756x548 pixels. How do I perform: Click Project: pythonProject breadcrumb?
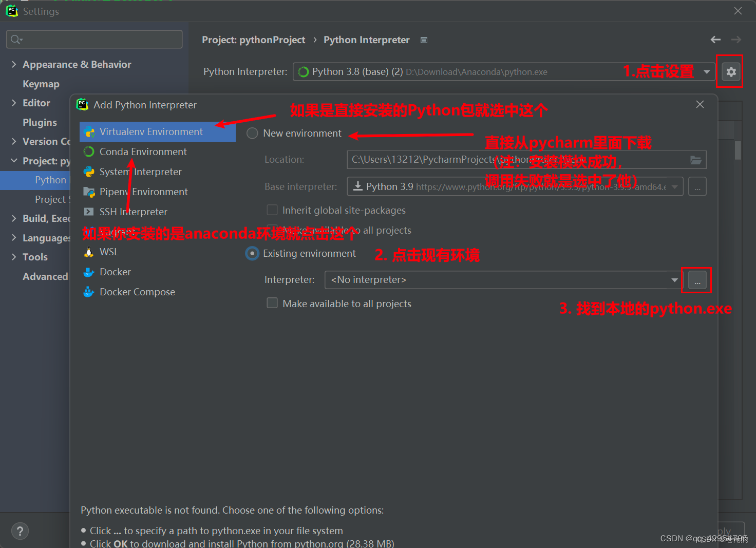[x=253, y=40]
